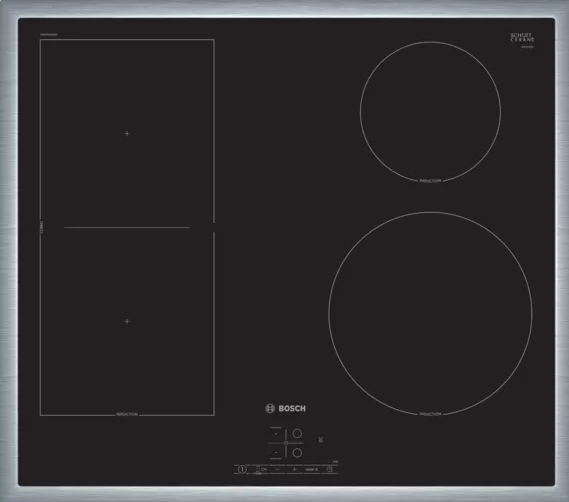Click the lower cross marker in combi zone
This screenshot has height=502, width=569.
127,321
